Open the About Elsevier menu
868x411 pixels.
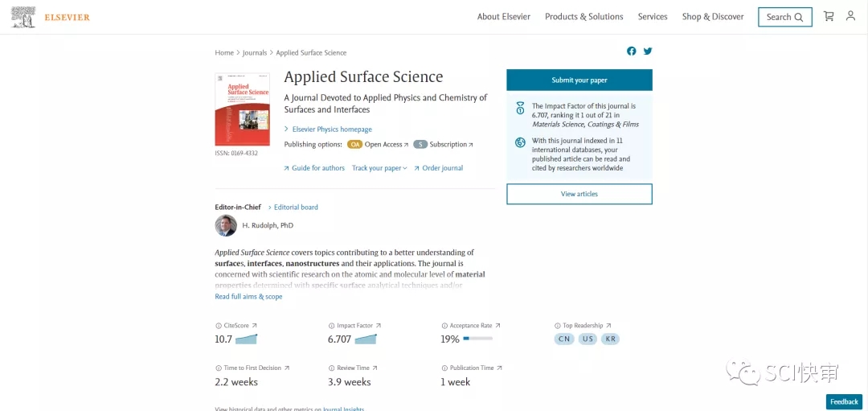[x=503, y=17]
